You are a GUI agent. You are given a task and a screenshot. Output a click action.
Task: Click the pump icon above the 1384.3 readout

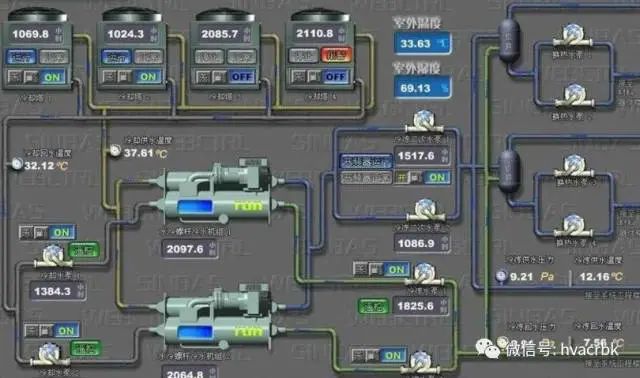coord(53,256)
